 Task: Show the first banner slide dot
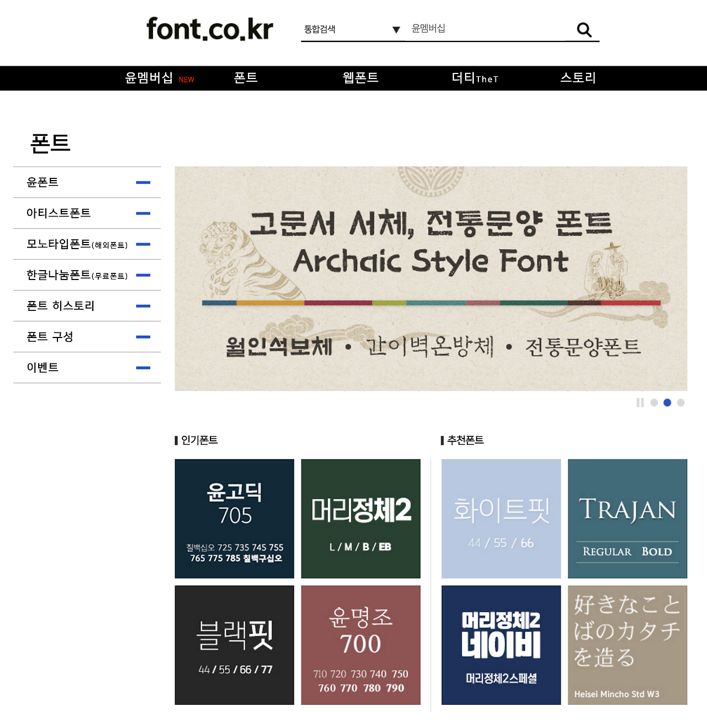pyautogui.click(x=654, y=403)
